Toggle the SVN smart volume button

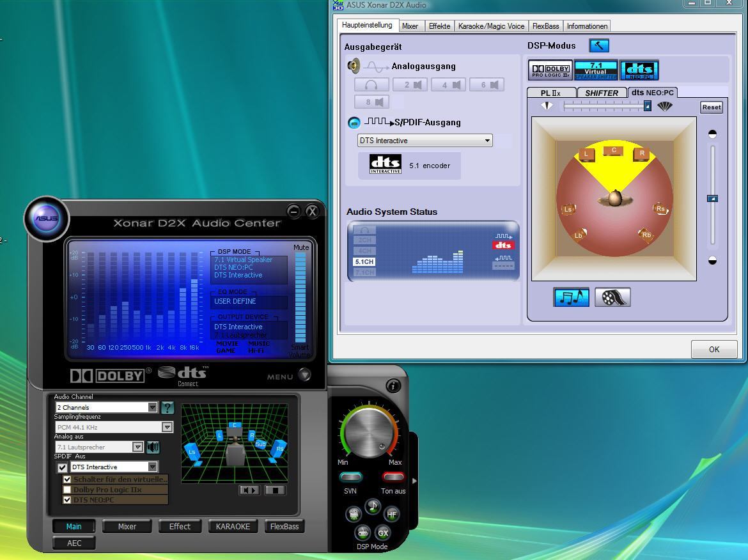point(350,476)
